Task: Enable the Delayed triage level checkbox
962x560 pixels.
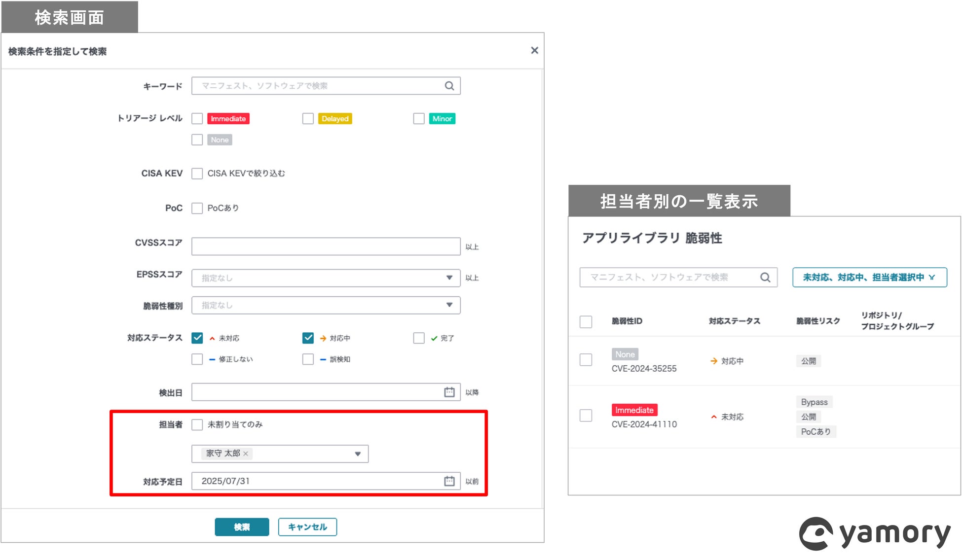Action: point(308,119)
